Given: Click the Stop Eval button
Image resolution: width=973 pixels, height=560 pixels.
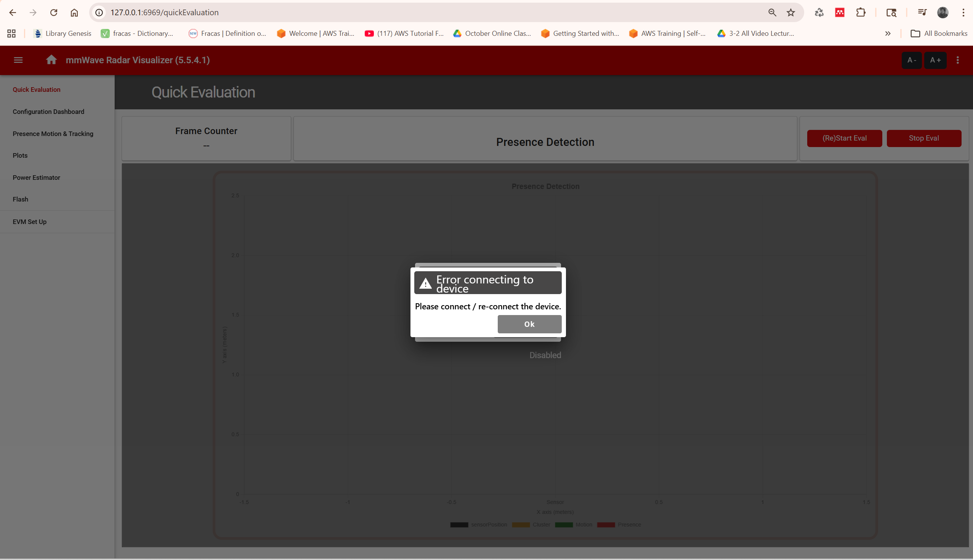Looking at the screenshot, I should tap(924, 138).
